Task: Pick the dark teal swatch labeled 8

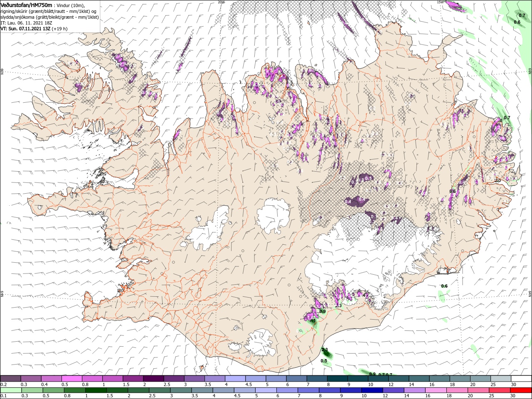Action: pos(337,379)
